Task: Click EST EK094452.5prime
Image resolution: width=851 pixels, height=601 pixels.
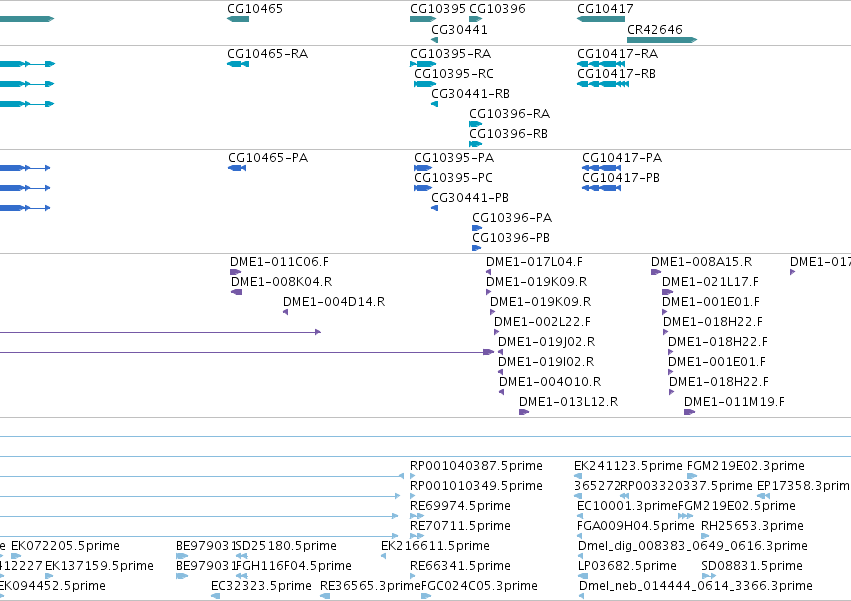Action: coord(52,586)
